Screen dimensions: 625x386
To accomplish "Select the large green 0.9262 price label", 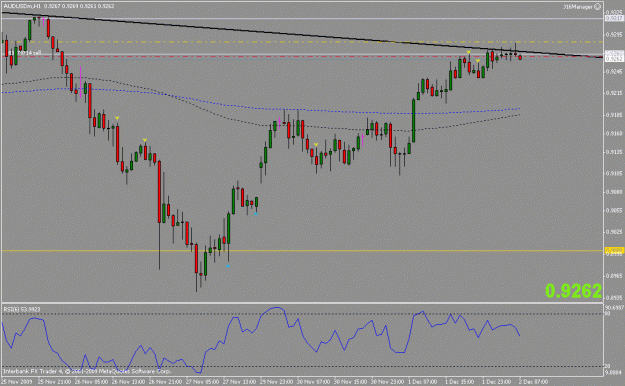I will pos(573,291).
